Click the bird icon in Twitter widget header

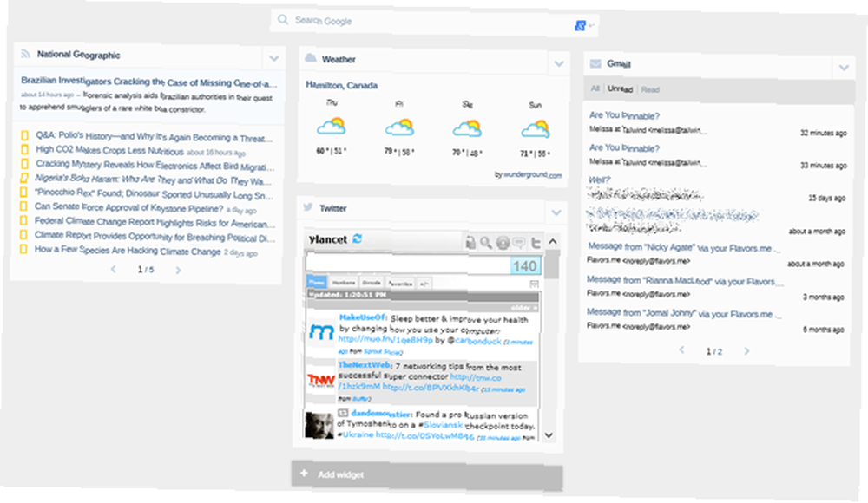[308, 207]
